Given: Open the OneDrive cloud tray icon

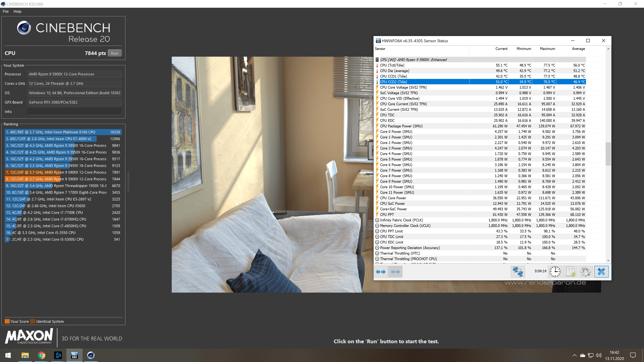Looking at the screenshot, I should pyautogui.click(x=582, y=355).
